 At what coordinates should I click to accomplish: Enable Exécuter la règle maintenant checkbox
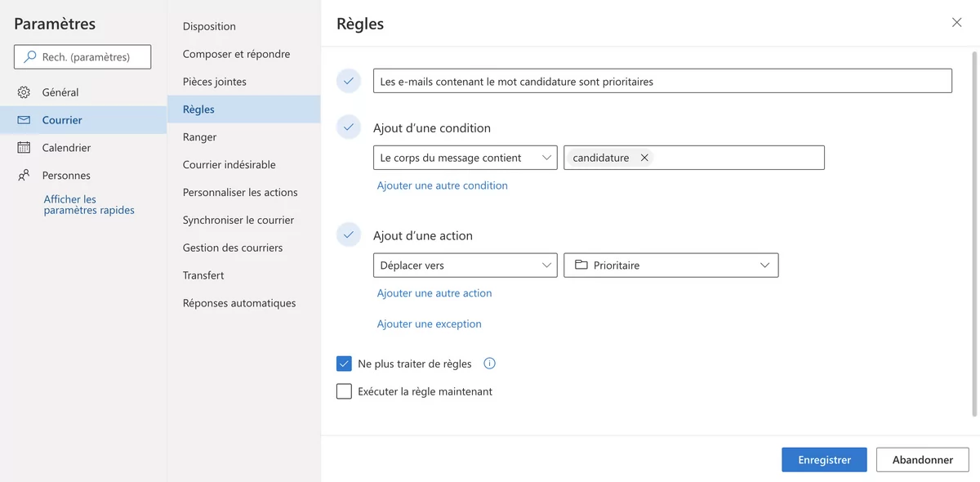344,391
